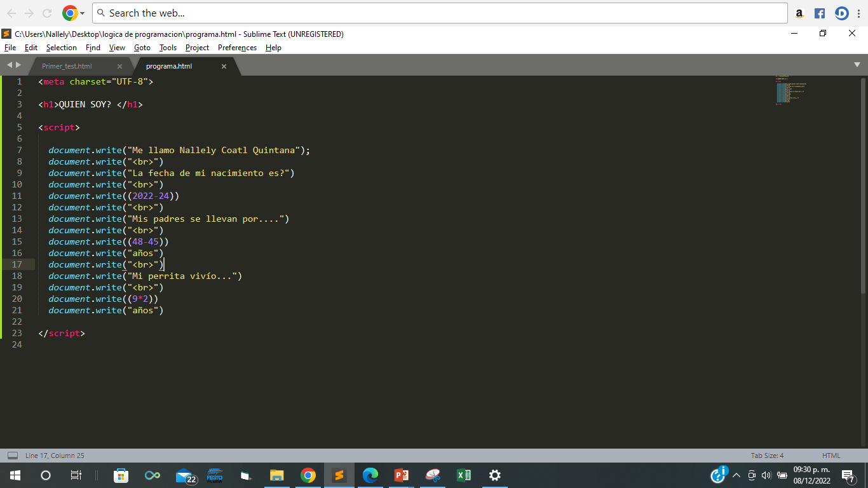Open the Selection menu

click(62, 48)
